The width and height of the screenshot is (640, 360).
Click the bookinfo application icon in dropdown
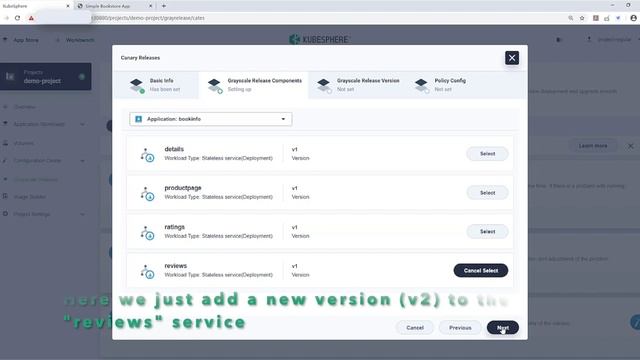[138, 119]
